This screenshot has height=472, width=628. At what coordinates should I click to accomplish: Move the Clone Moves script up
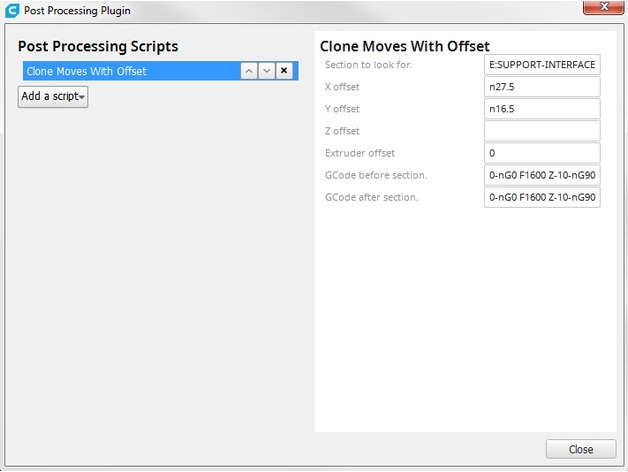248,71
